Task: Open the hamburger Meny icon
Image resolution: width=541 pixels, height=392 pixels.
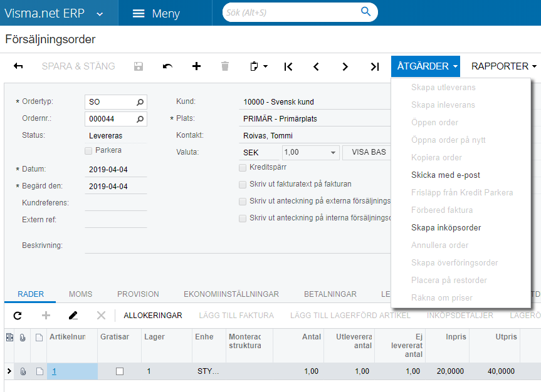Action: point(139,13)
